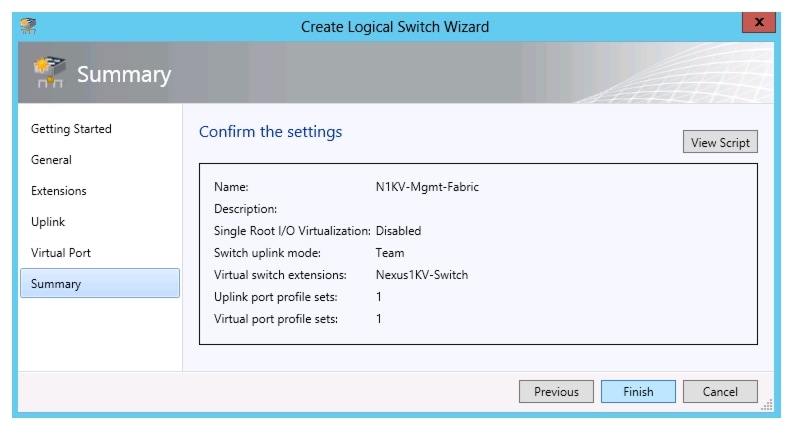794x431 pixels.
Task: Click Finish to create the switch
Action: pyautogui.click(x=638, y=392)
